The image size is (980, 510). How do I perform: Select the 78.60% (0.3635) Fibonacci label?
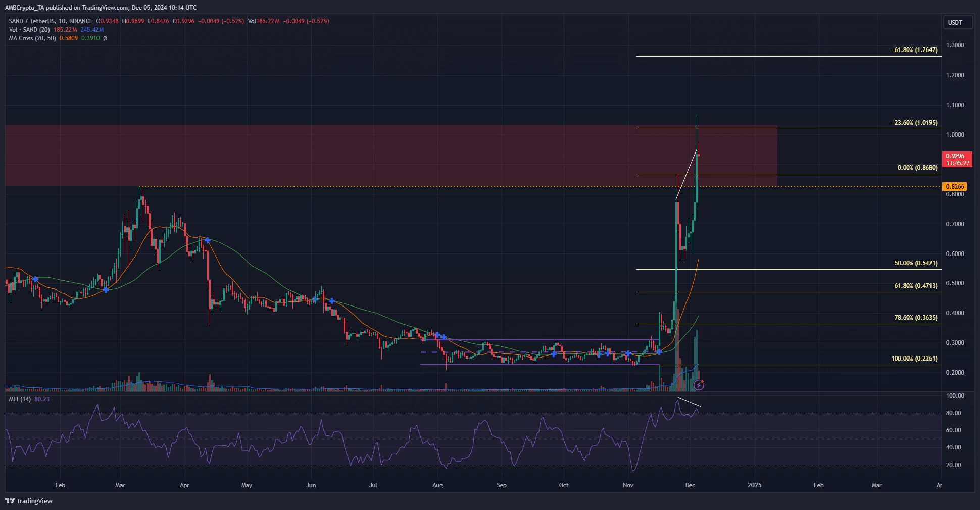click(x=916, y=318)
